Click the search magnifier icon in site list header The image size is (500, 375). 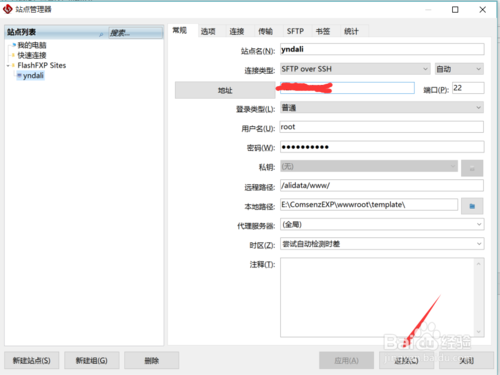(101, 34)
